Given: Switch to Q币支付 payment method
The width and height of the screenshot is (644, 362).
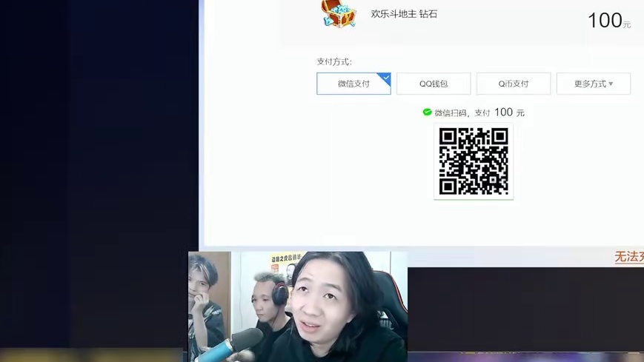Looking at the screenshot, I should 514,84.
